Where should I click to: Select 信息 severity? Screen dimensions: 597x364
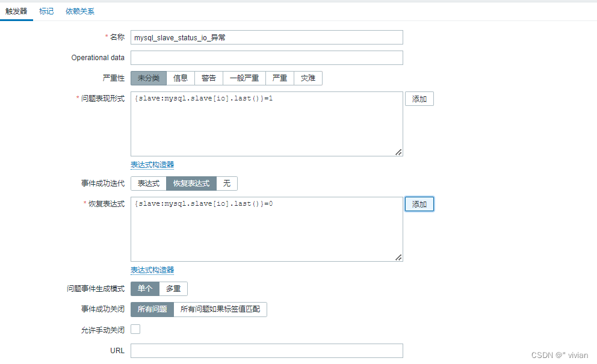pyautogui.click(x=181, y=78)
